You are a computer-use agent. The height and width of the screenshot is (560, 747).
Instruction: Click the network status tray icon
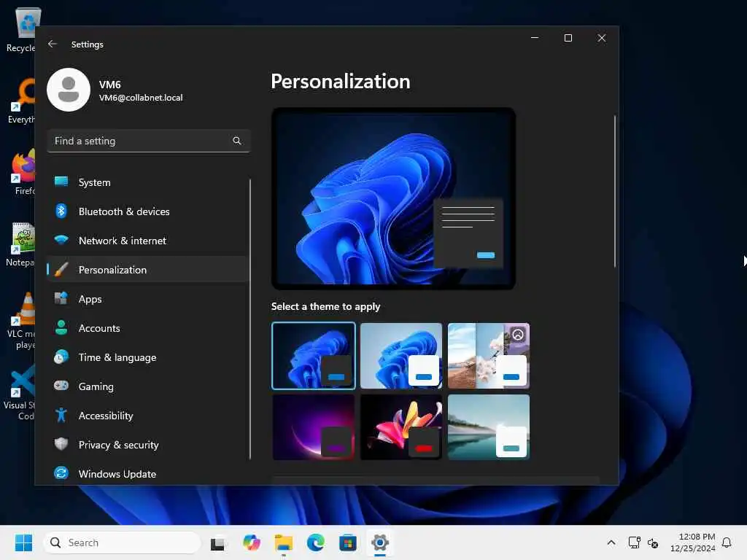[634, 542]
